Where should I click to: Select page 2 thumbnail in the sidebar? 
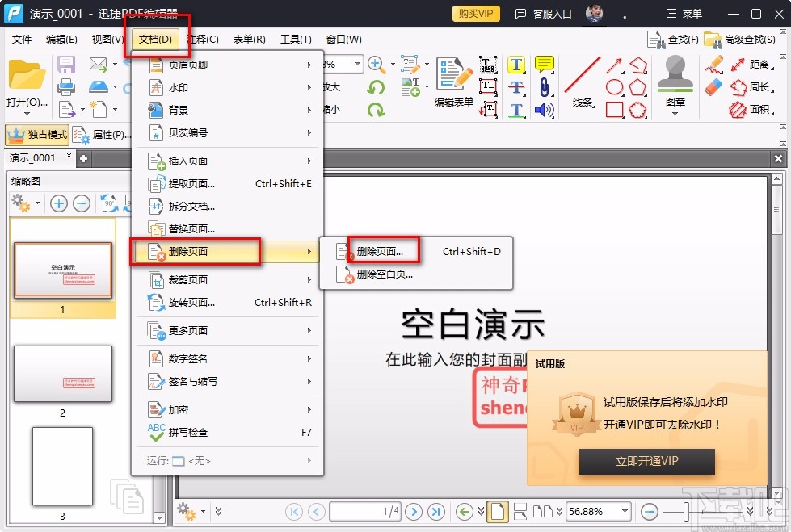pyautogui.click(x=63, y=374)
